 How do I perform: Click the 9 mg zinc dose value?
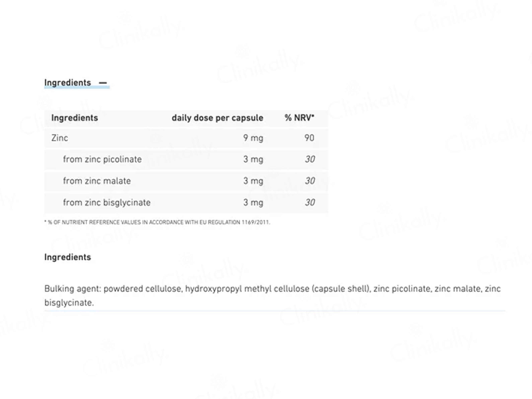click(x=253, y=138)
